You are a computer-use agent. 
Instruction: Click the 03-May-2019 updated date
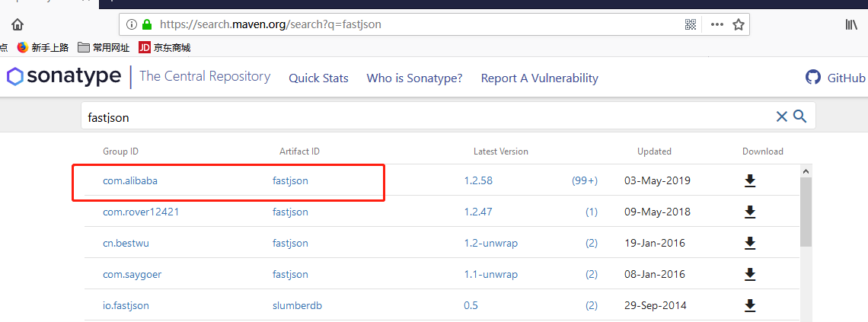[657, 180]
